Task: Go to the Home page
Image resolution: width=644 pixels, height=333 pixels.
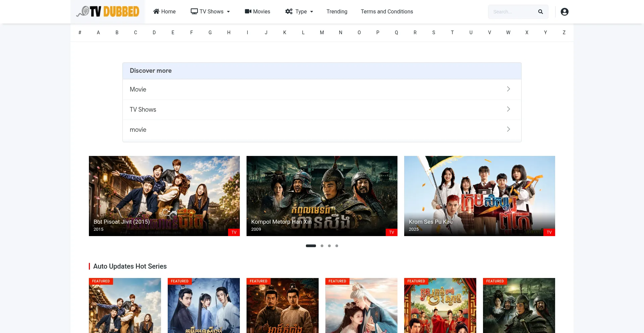Action: click(x=164, y=11)
